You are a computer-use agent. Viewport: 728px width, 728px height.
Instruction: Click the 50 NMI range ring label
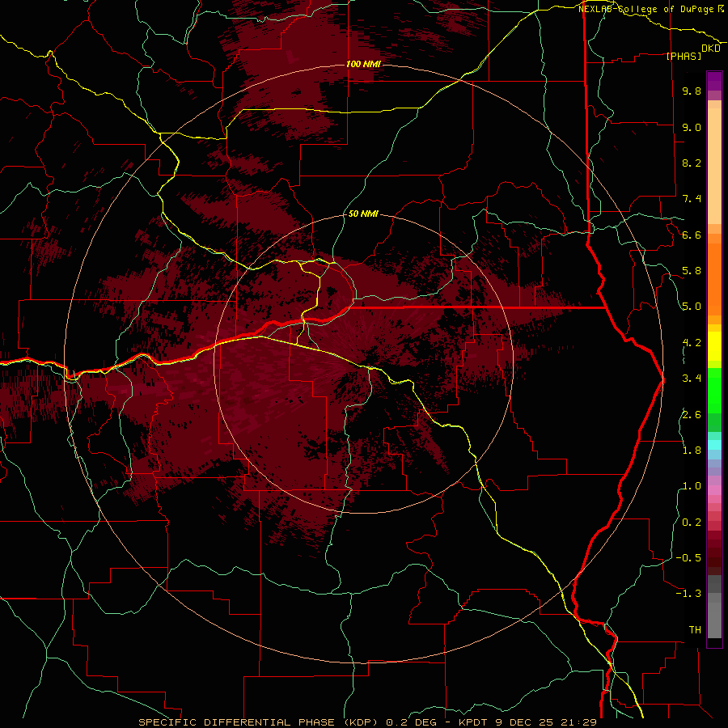[363, 214]
